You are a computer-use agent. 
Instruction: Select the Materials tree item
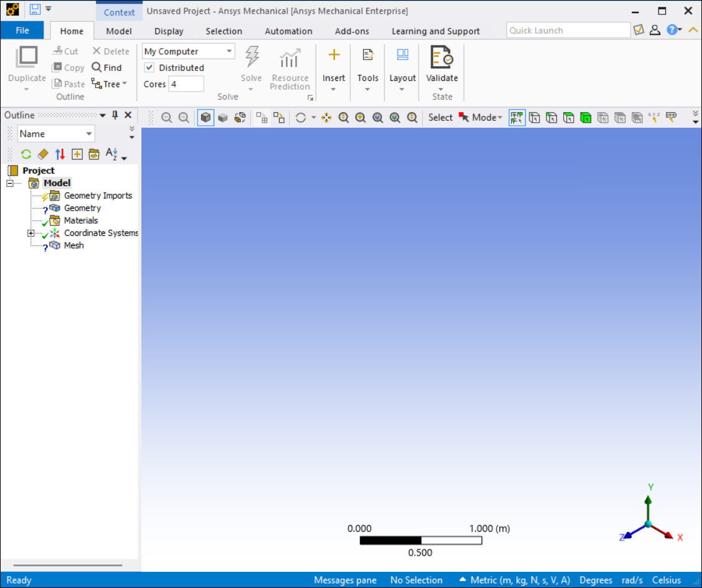click(80, 220)
